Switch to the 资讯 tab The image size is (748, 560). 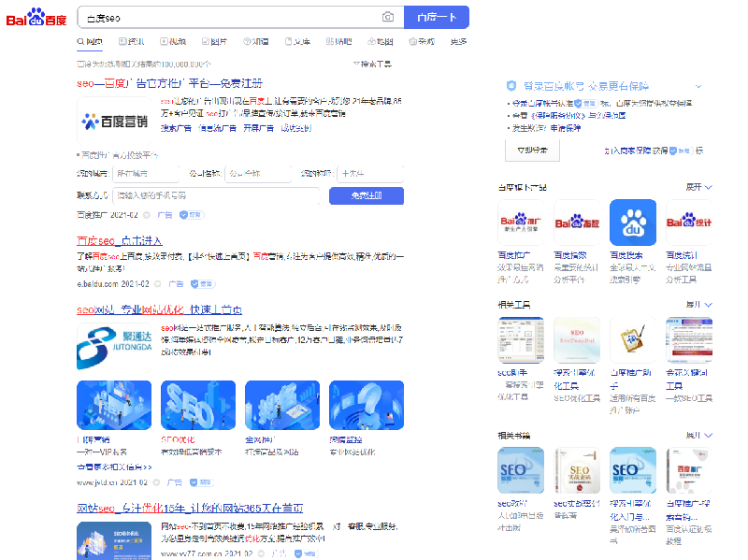coord(131,41)
